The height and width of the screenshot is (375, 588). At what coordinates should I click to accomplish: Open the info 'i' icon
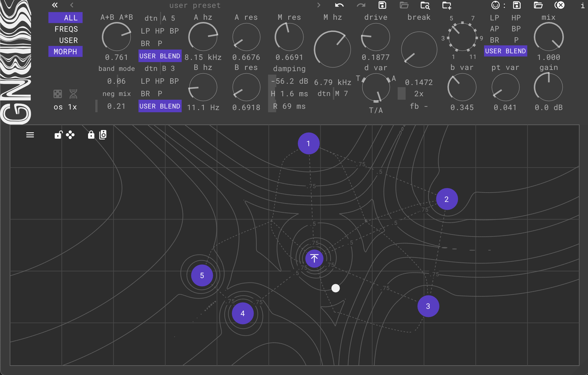coord(582,6)
